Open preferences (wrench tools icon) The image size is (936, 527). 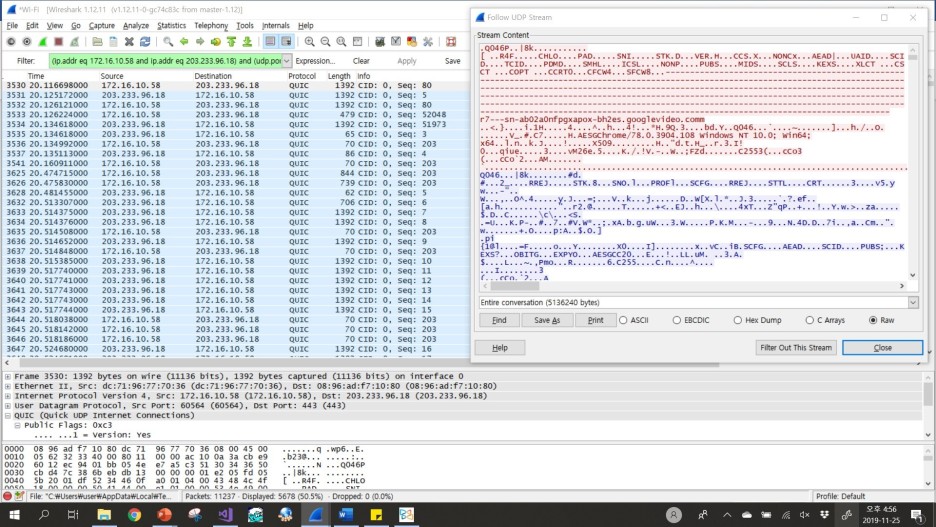(427, 42)
